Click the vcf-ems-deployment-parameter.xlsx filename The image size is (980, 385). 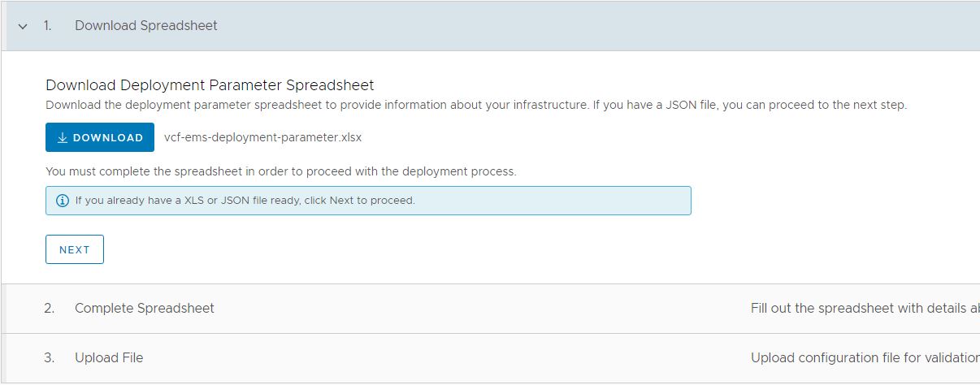[x=262, y=137]
